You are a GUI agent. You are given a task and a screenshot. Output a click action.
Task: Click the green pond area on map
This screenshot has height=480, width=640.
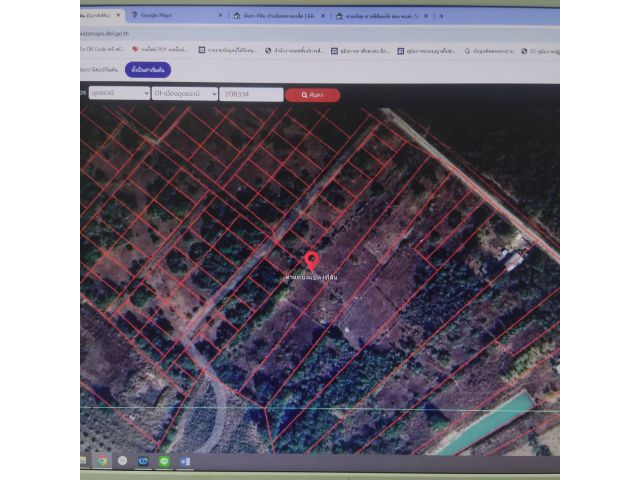485,420
